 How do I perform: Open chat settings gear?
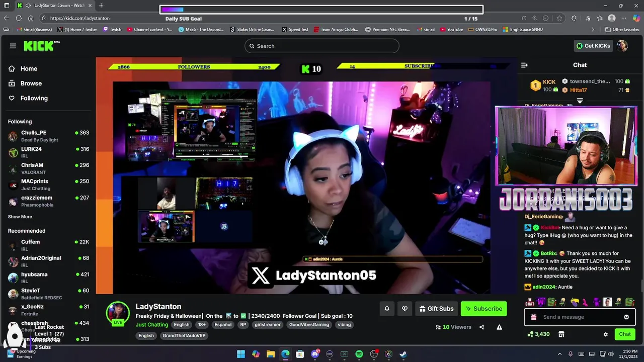[x=606, y=334]
